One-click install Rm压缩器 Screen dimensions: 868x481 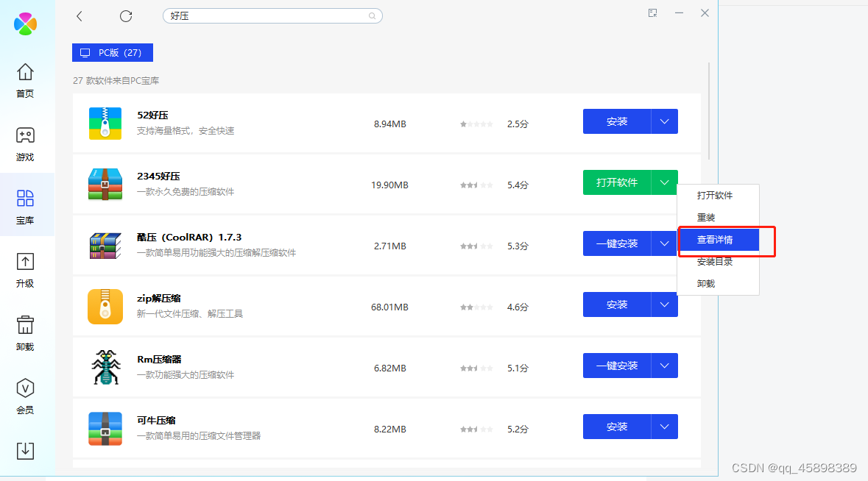click(617, 366)
